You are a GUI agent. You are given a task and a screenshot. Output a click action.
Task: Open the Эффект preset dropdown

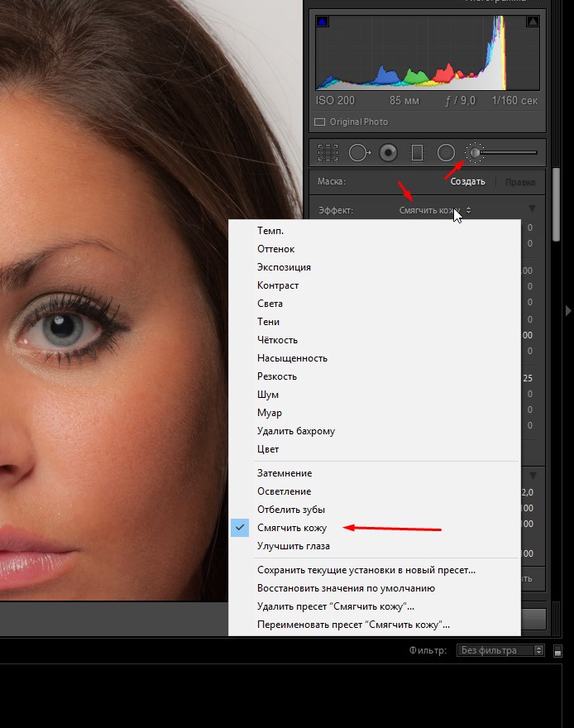tap(435, 210)
